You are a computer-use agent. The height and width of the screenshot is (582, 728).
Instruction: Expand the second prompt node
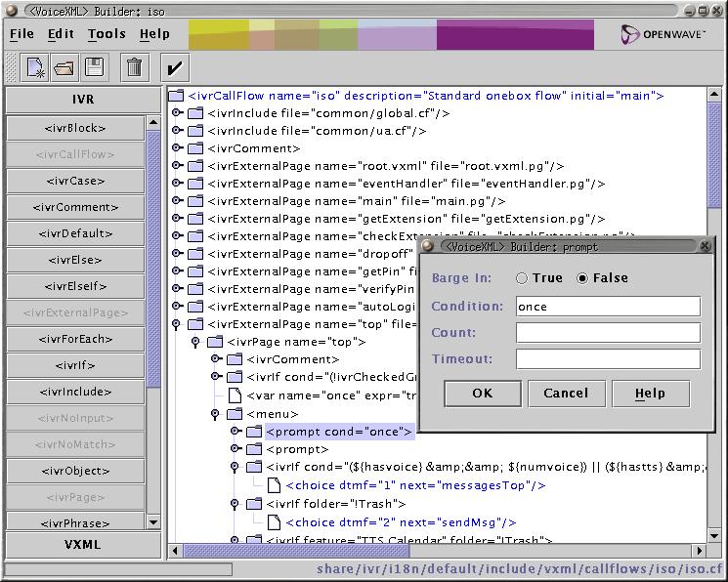coord(236,449)
